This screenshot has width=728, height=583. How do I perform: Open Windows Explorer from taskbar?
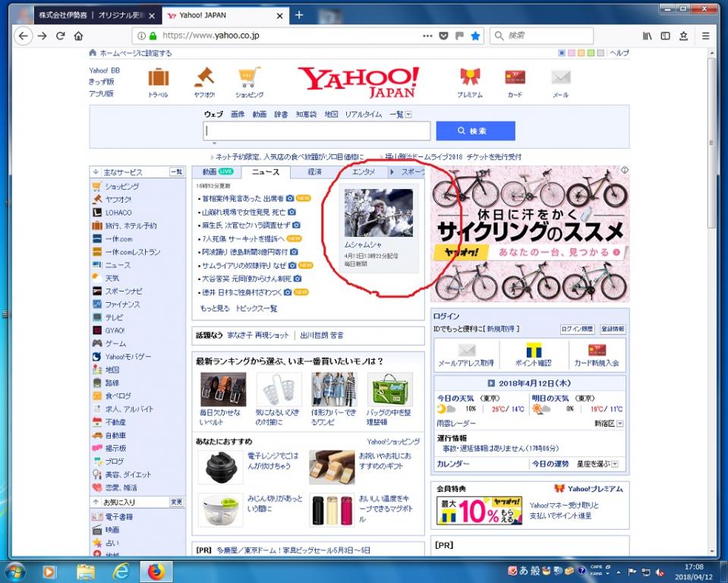point(86,572)
